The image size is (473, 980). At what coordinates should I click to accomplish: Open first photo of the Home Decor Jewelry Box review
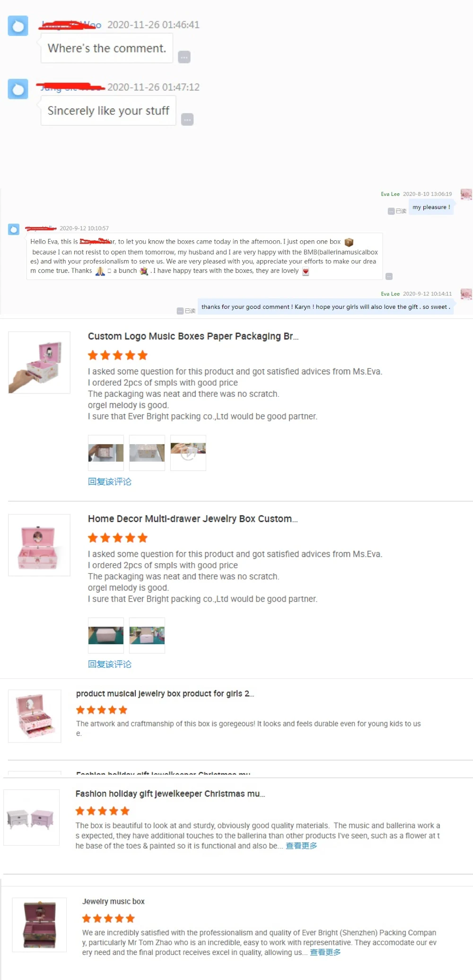pos(106,635)
